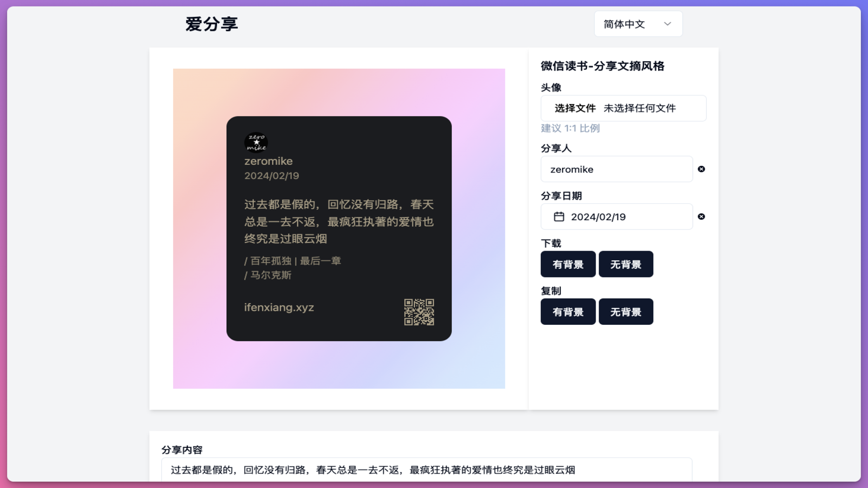This screenshot has height=488, width=868.
Task: Click the 爱分享 app title
Action: click(x=212, y=23)
